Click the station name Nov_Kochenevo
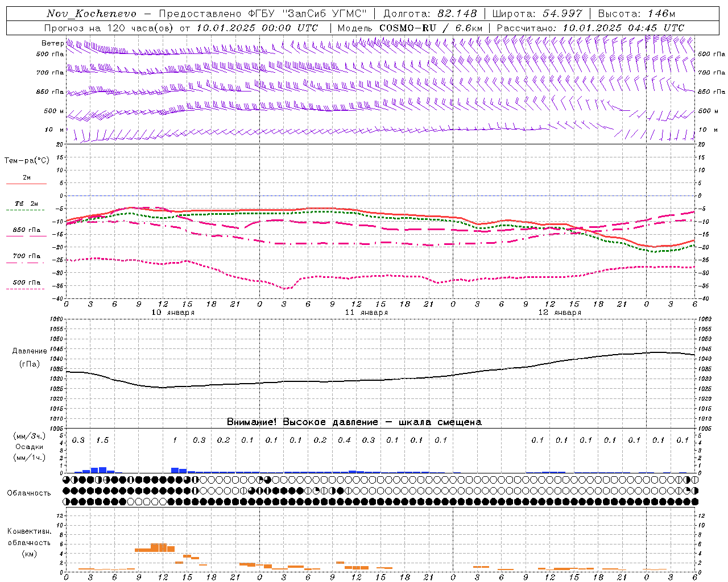Viewport: 728px width, 582px height. pyautogui.click(x=92, y=14)
